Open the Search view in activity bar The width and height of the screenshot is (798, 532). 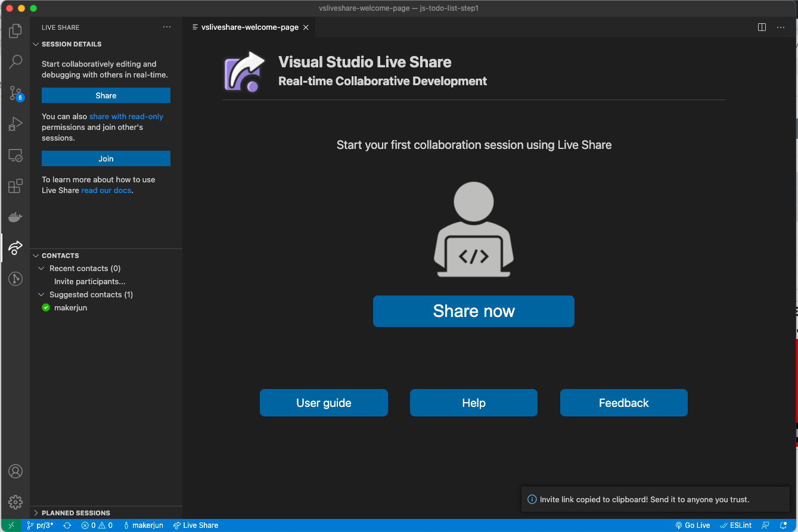[x=15, y=61]
